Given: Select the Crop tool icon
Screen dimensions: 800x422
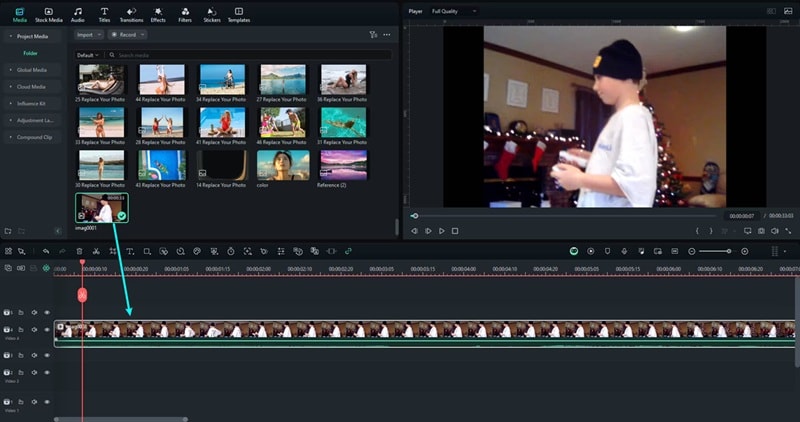Looking at the screenshot, I should tap(113, 251).
